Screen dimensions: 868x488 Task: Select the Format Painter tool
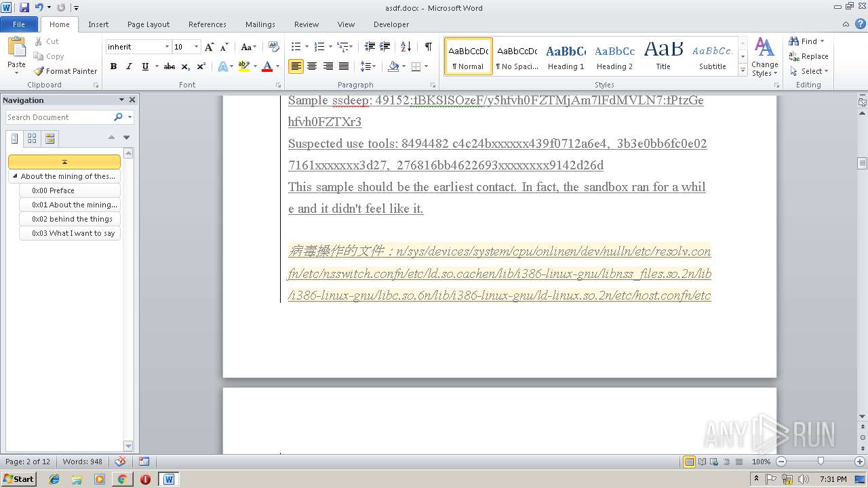tap(65, 71)
